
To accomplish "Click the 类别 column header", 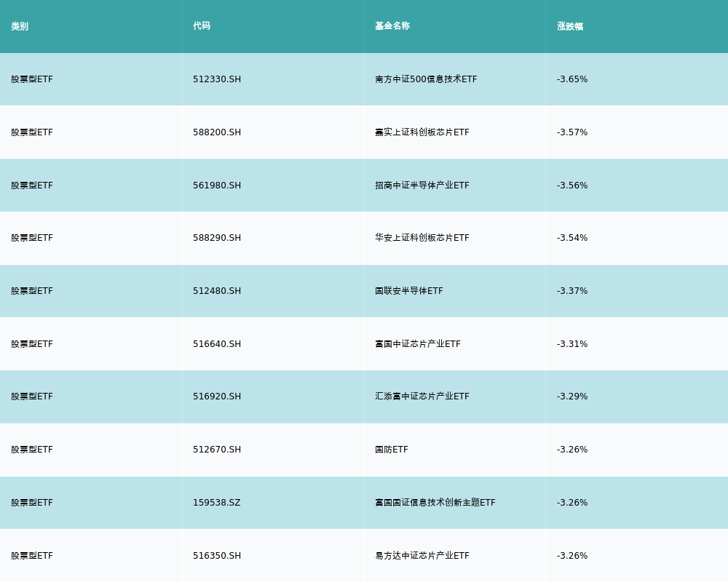I will pos(20,26).
